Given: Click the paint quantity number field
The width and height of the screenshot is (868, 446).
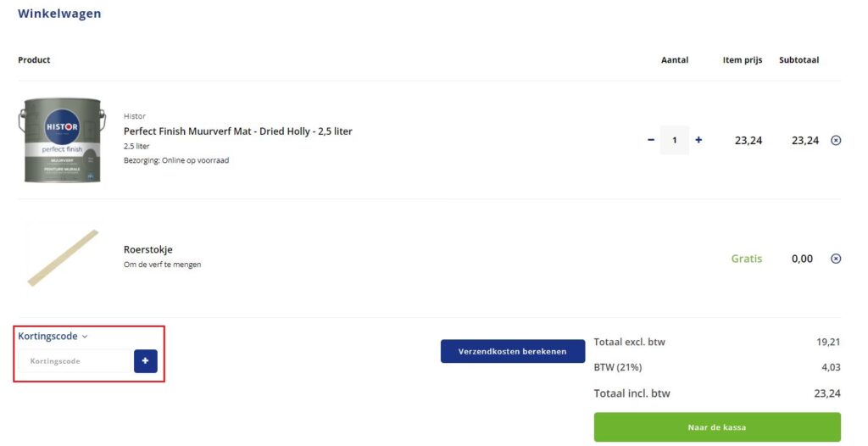Looking at the screenshot, I should tap(675, 140).
